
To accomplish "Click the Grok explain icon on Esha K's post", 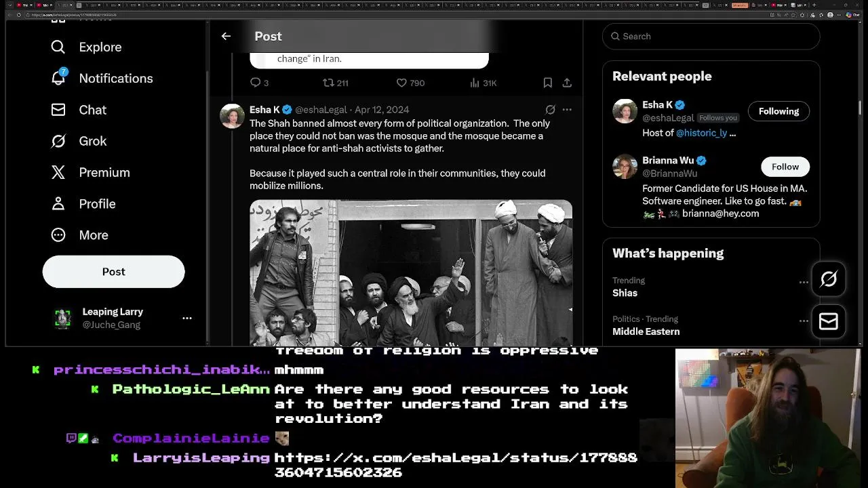I will point(551,109).
